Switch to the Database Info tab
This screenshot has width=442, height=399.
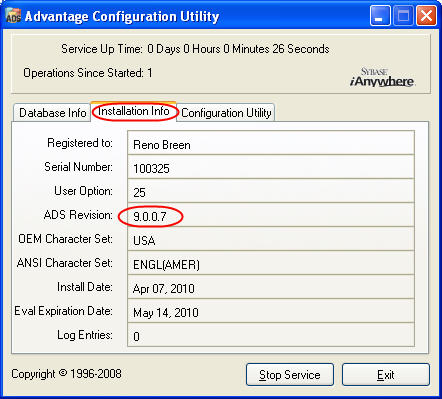52,113
